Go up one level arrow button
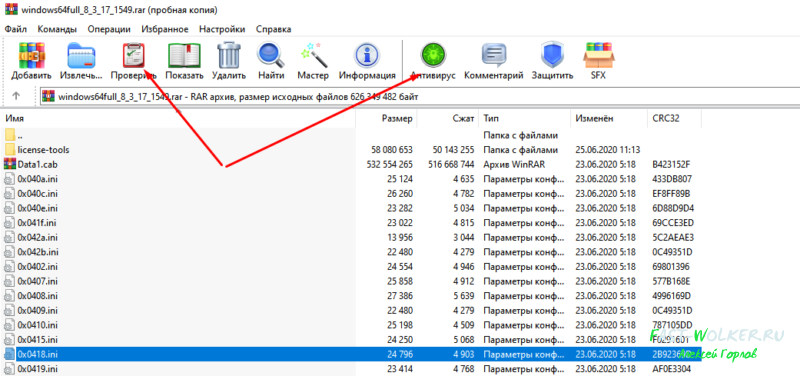 16,96
